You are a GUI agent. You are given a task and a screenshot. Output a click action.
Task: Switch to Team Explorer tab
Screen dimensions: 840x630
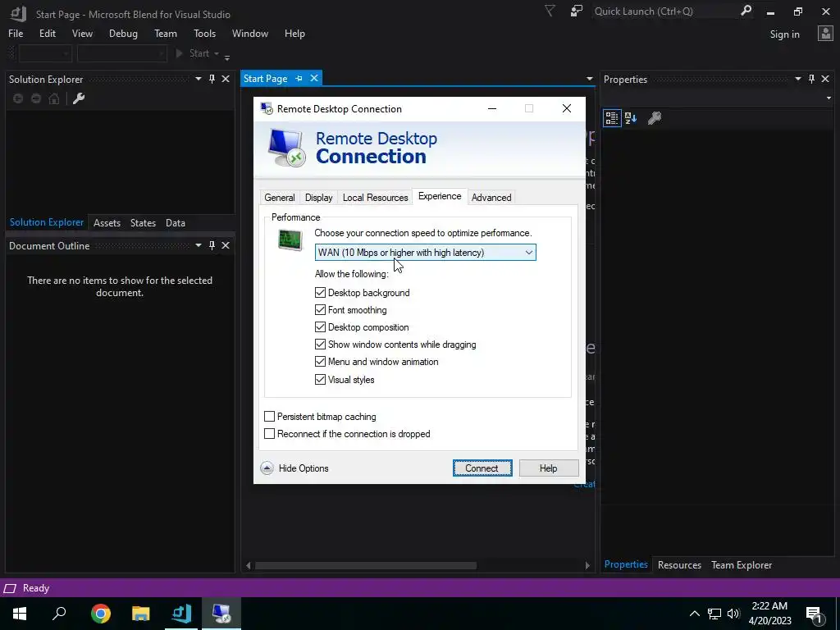(742, 564)
